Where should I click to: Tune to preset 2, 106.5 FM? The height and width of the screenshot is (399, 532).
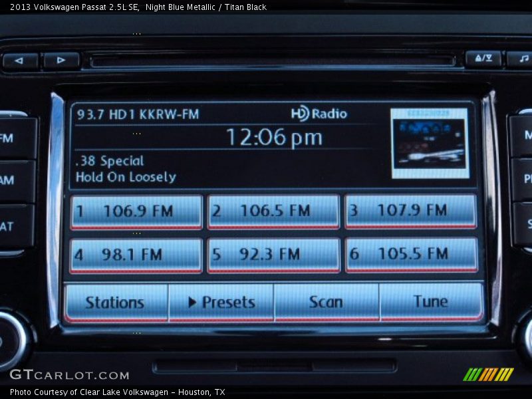click(x=274, y=211)
